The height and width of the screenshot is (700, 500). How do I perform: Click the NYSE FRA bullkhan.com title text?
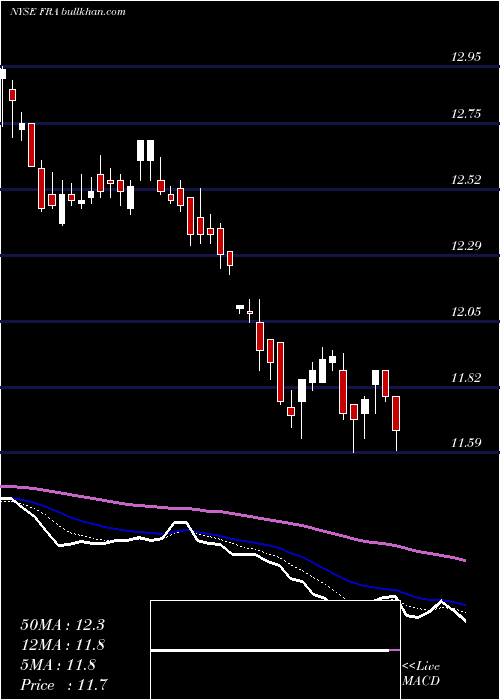(x=67, y=12)
